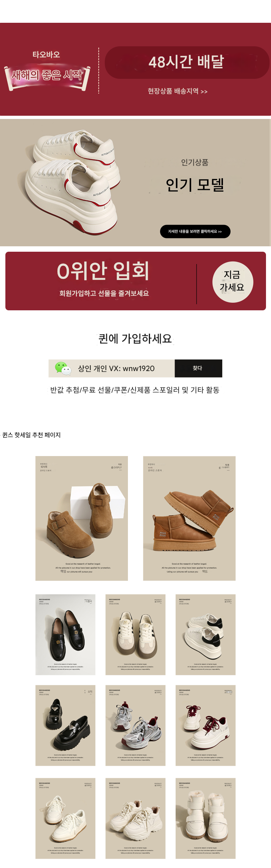Click the 인기 모델 white platform sneaker image
The height and width of the screenshot is (868, 271).
coord(72,183)
